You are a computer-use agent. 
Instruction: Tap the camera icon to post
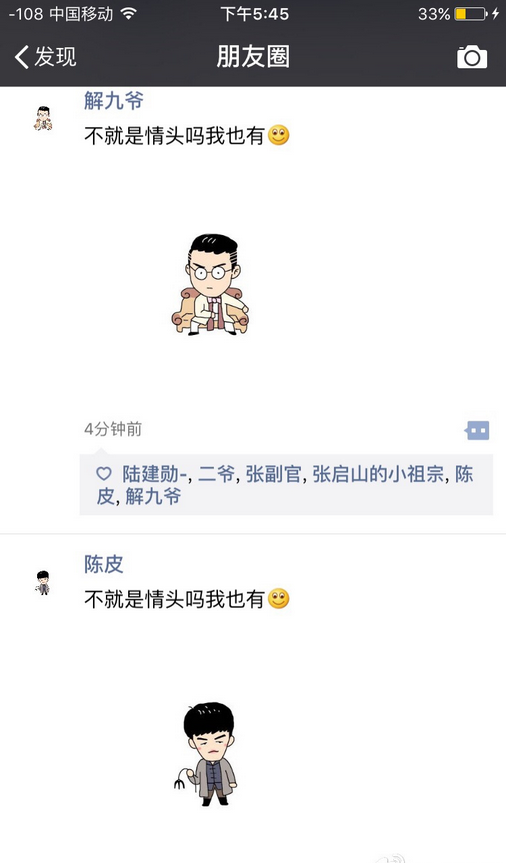coord(471,57)
